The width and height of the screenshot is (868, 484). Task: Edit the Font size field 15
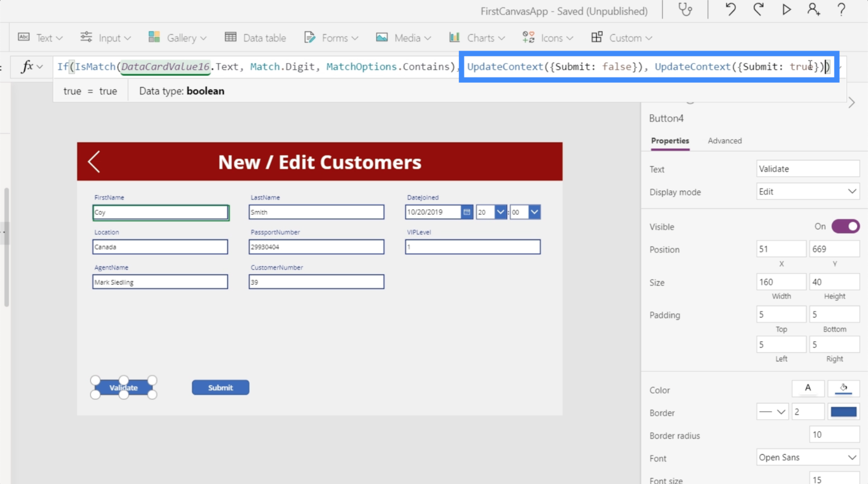click(x=834, y=479)
